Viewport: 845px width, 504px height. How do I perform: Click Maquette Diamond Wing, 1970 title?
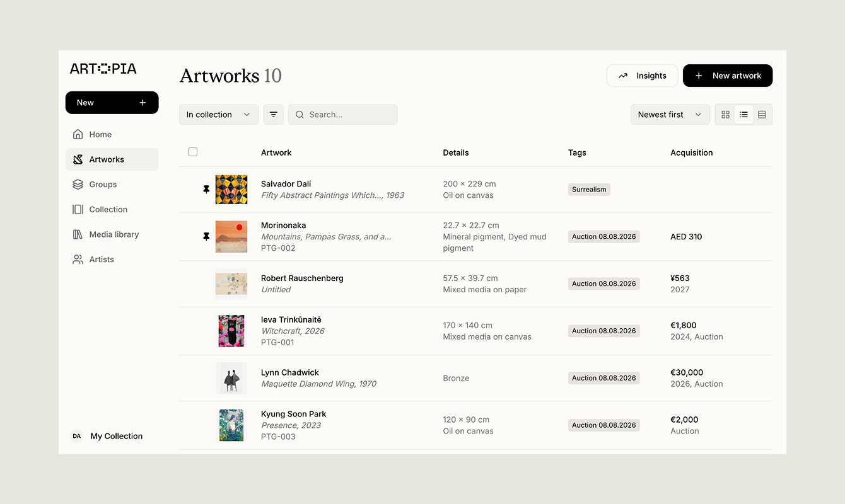point(318,384)
